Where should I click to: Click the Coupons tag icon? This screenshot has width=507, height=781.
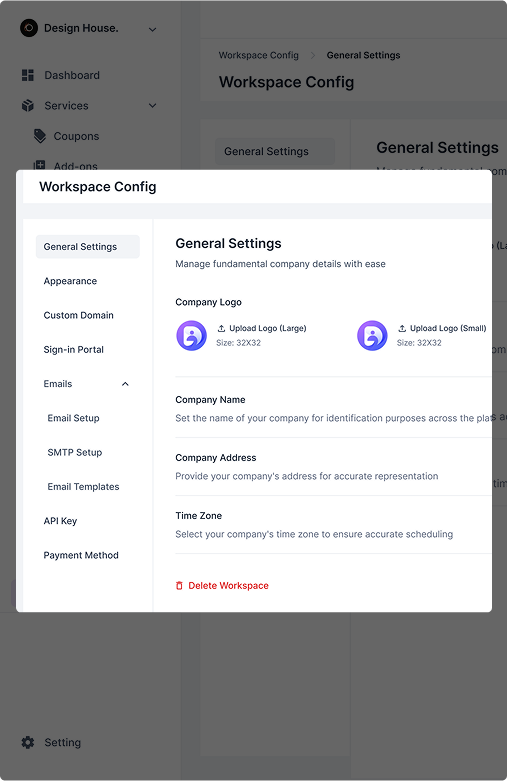40,136
